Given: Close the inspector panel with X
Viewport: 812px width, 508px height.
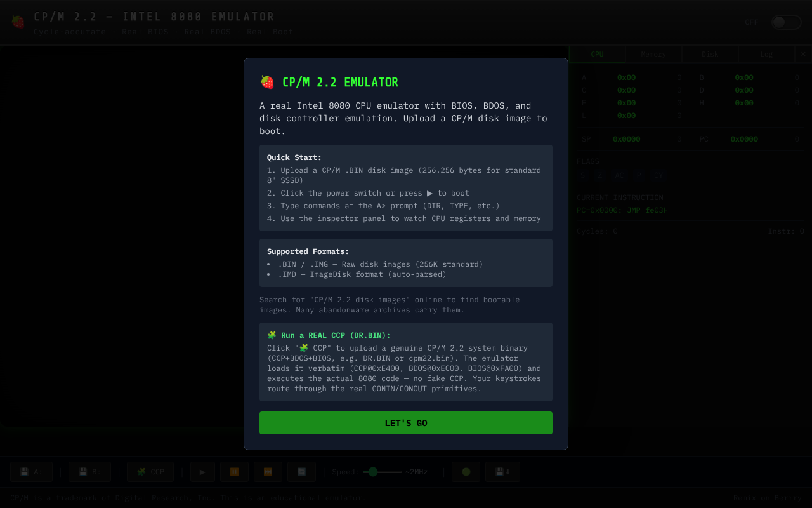Looking at the screenshot, I should coord(803,55).
